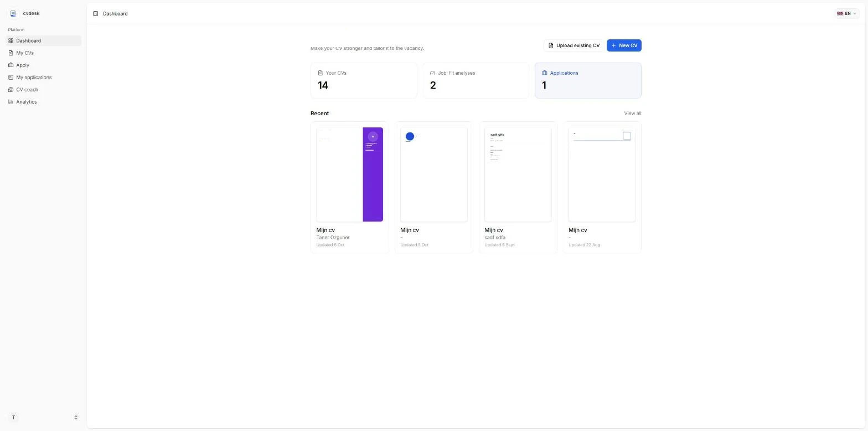Click the 'Updated 22 Aug' text
868x431 pixels.
coord(584,244)
